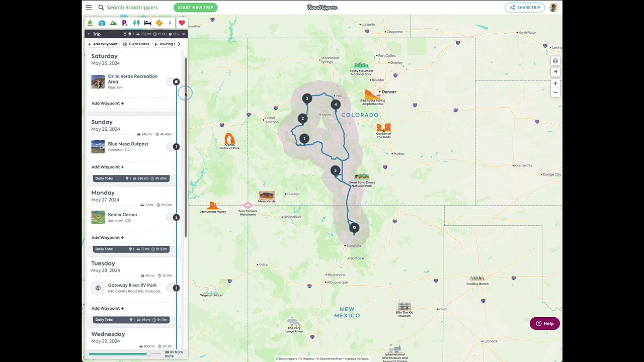Adjust the miles from route slider handle
The width and height of the screenshot is (644, 362).
tap(149, 354)
